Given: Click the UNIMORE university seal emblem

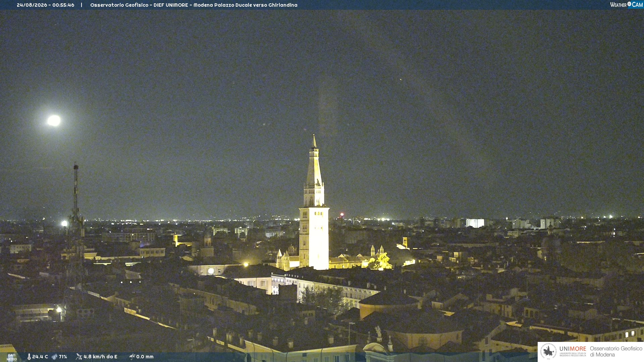Looking at the screenshot, I should coord(548,351).
